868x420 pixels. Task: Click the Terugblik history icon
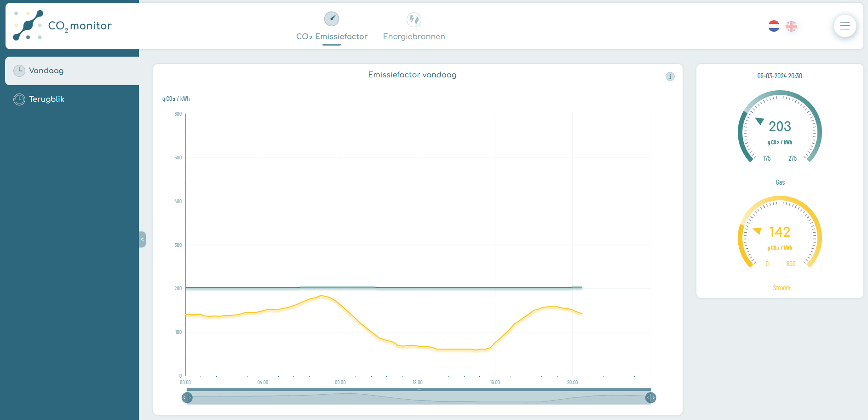pyautogui.click(x=19, y=99)
